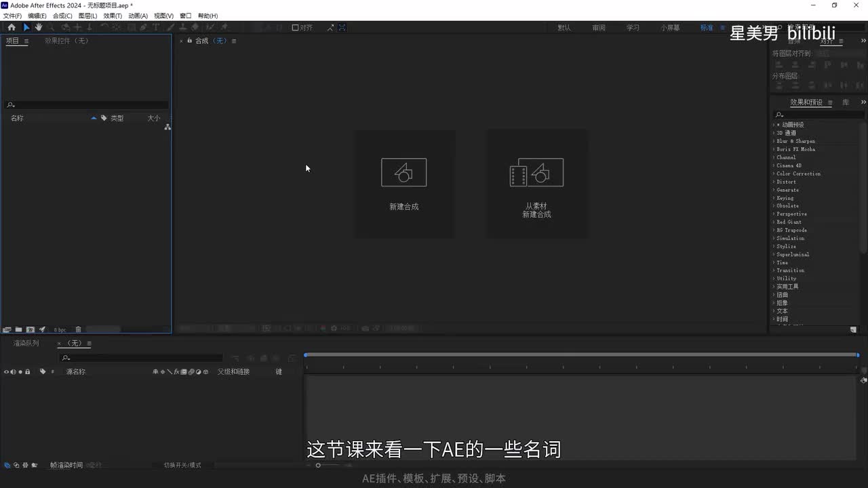
Task: Toggle the audio speaker column in timeline
Action: [14, 371]
